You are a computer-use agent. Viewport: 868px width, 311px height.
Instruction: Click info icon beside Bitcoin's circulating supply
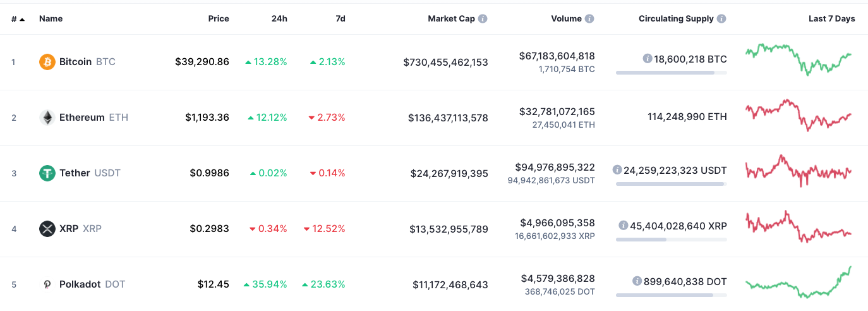click(647, 59)
